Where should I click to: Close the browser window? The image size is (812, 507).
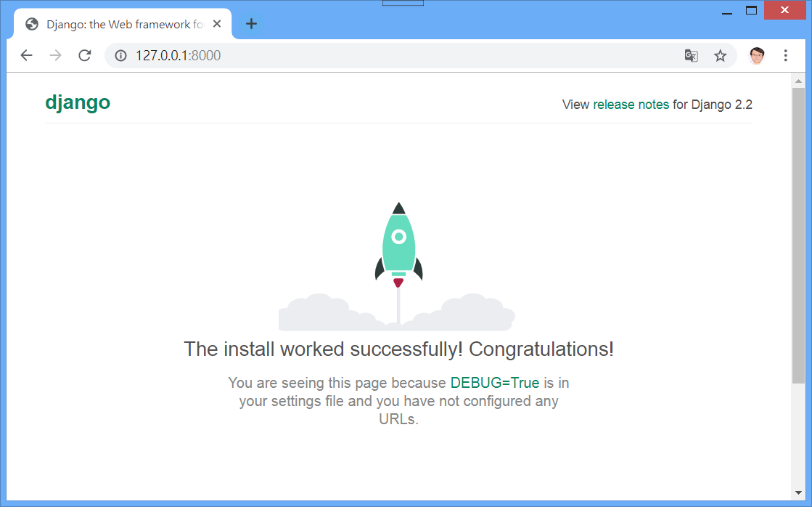[x=785, y=10]
